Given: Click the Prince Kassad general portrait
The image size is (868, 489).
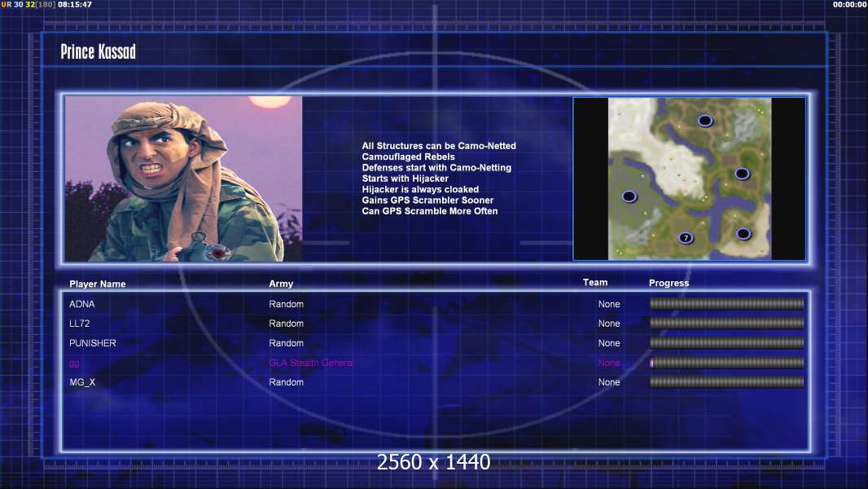Looking at the screenshot, I should click(184, 178).
